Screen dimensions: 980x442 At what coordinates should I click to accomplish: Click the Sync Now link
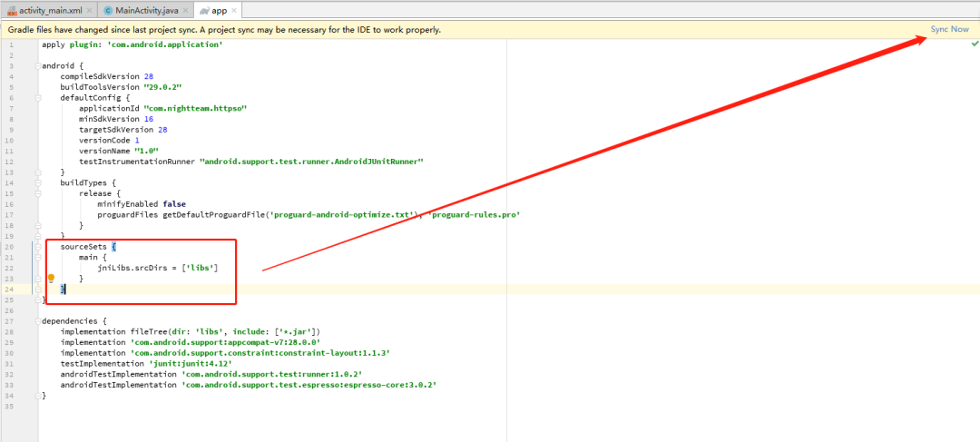point(949,29)
